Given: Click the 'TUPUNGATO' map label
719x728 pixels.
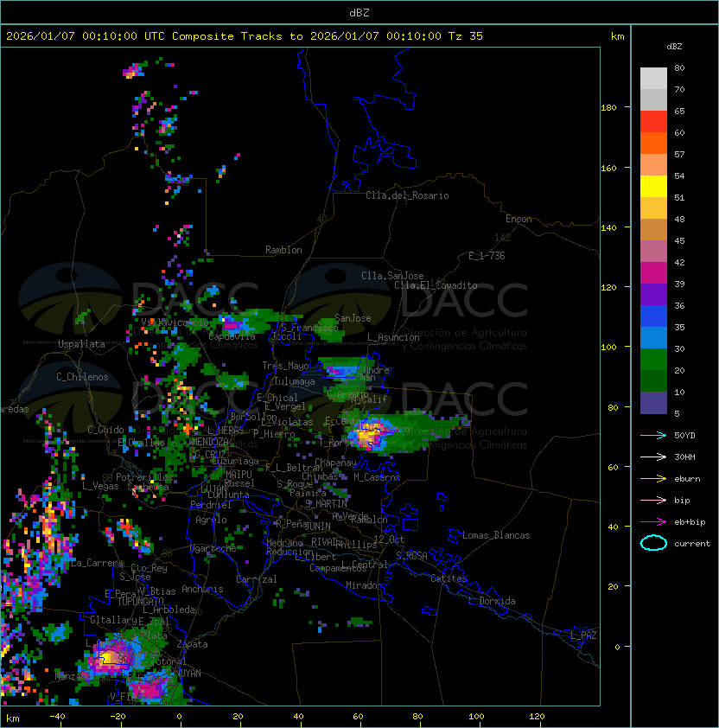Looking at the screenshot, I should click(x=140, y=601).
